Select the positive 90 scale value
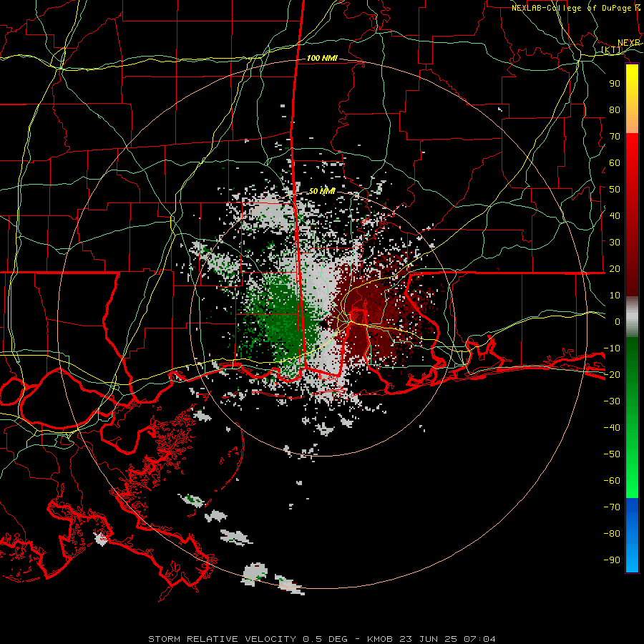 pyautogui.click(x=615, y=84)
